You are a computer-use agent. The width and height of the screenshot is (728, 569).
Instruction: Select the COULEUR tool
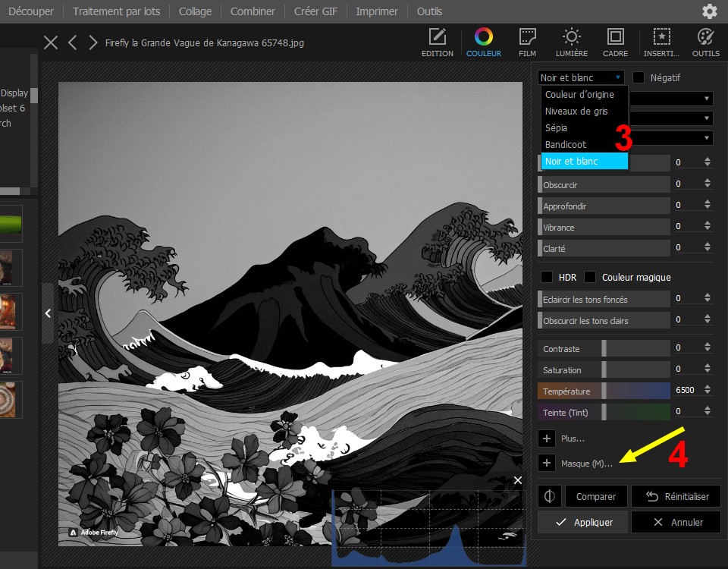(483, 42)
